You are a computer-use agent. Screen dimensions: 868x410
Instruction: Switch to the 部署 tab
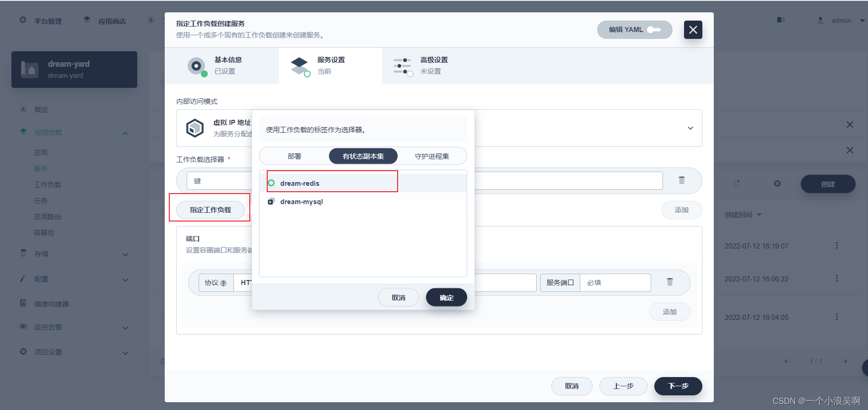coord(294,156)
